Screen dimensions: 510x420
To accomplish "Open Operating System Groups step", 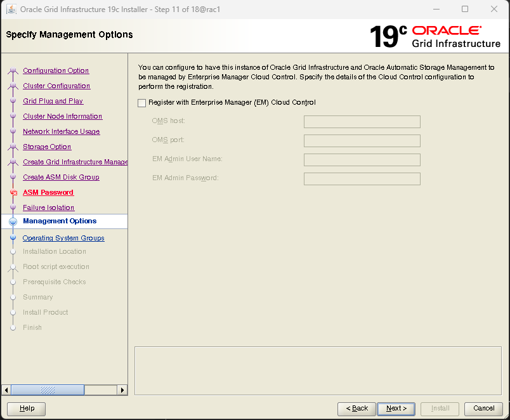I will 63,238.
